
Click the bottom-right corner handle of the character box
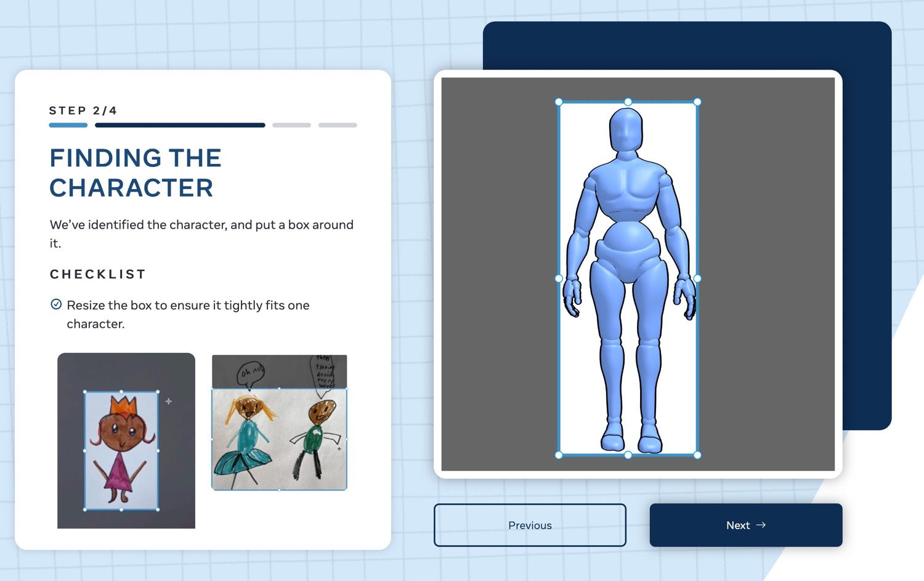697,456
